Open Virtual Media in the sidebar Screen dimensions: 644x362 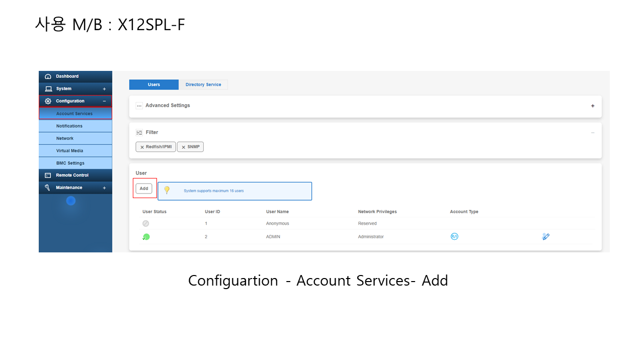click(69, 151)
